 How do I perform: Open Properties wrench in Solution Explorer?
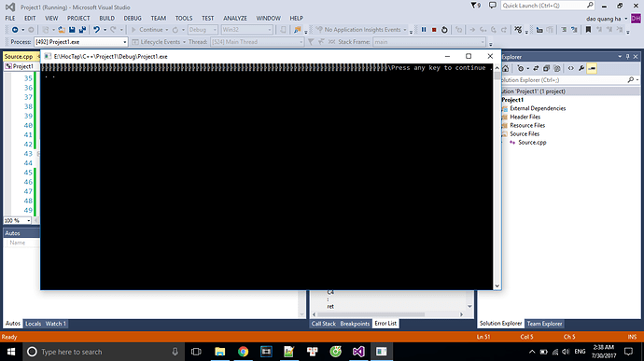pyautogui.click(x=581, y=69)
